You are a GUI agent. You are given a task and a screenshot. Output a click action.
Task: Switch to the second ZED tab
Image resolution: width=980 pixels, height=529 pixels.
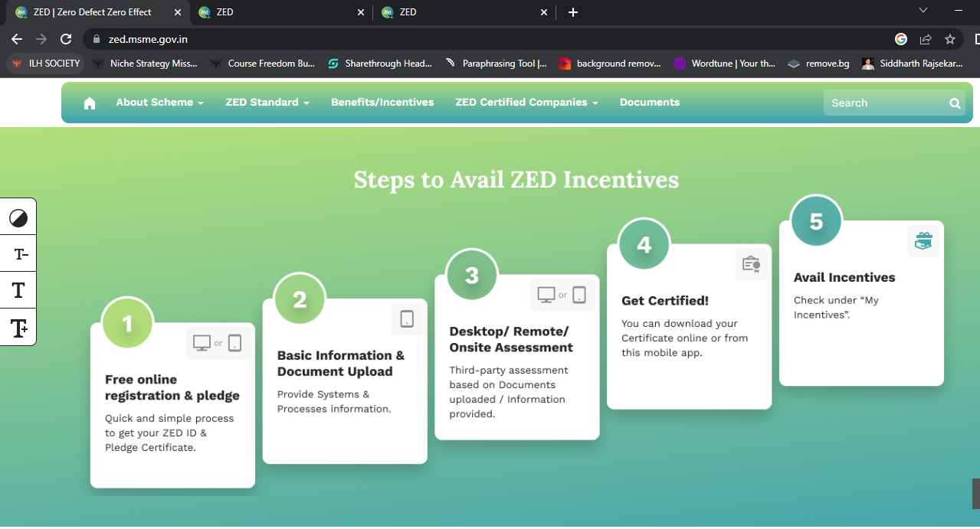click(x=280, y=12)
